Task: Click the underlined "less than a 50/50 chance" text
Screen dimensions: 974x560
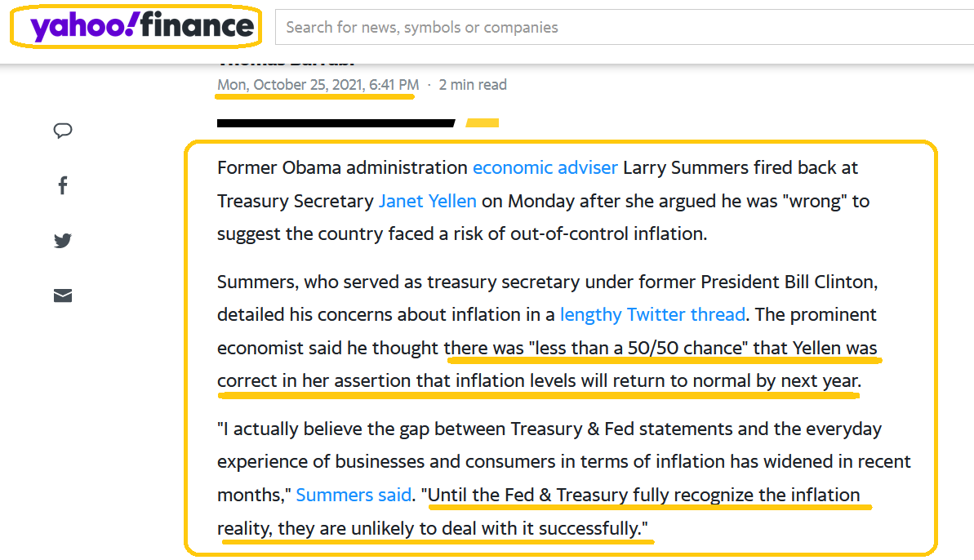Action: pyautogui.click(x=637, y=347)
